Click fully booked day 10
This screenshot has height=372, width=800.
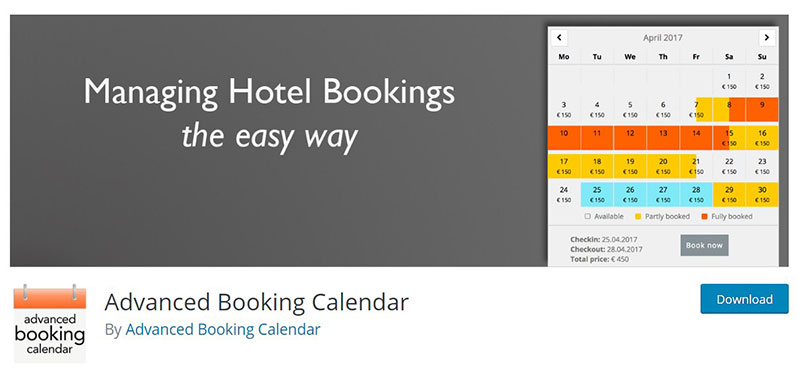point(564,138)
